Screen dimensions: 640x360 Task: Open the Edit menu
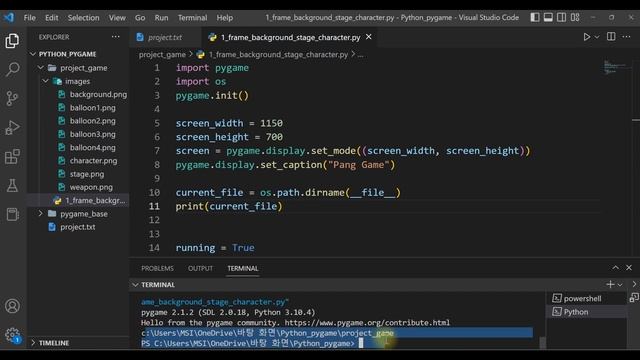pyautogui.click(x=52, y=18)
